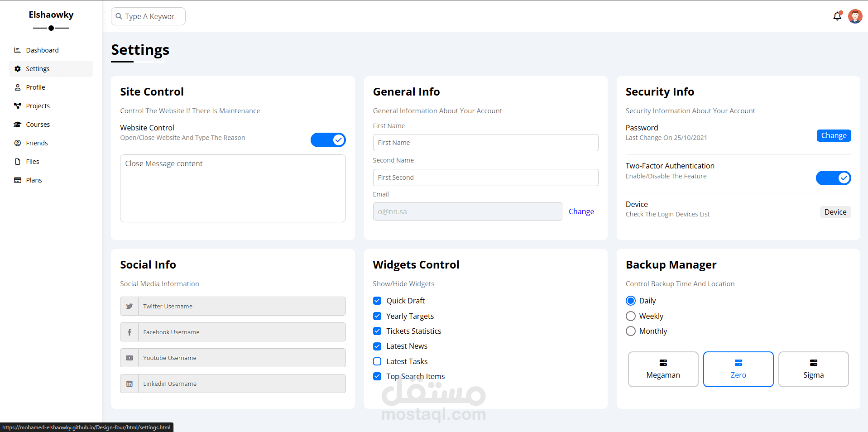Image resolution: width=868 pixels, height=432 pixels.
Task: Select the Monthly backup radio button
Action: click(x=631, y=331)
